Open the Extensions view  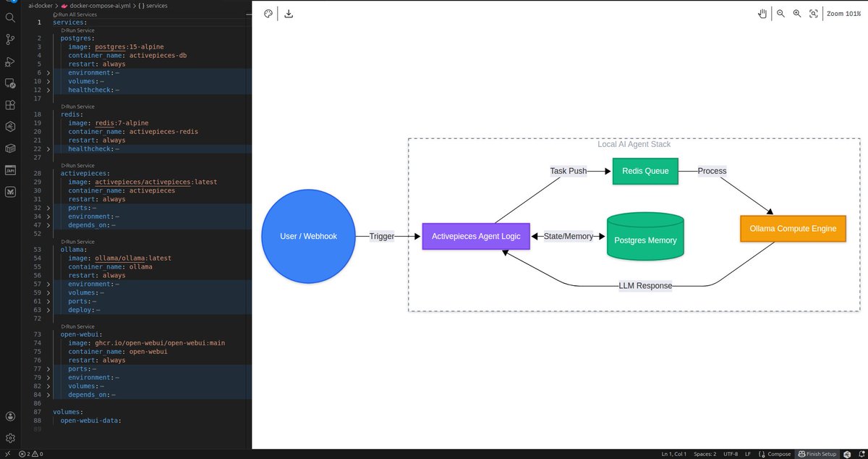coord(10,105)
